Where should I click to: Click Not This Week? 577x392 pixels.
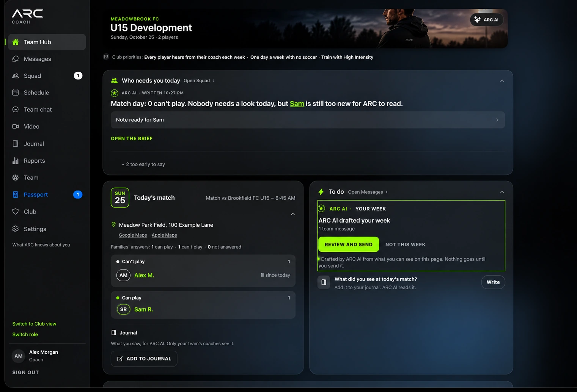point(405,245)
